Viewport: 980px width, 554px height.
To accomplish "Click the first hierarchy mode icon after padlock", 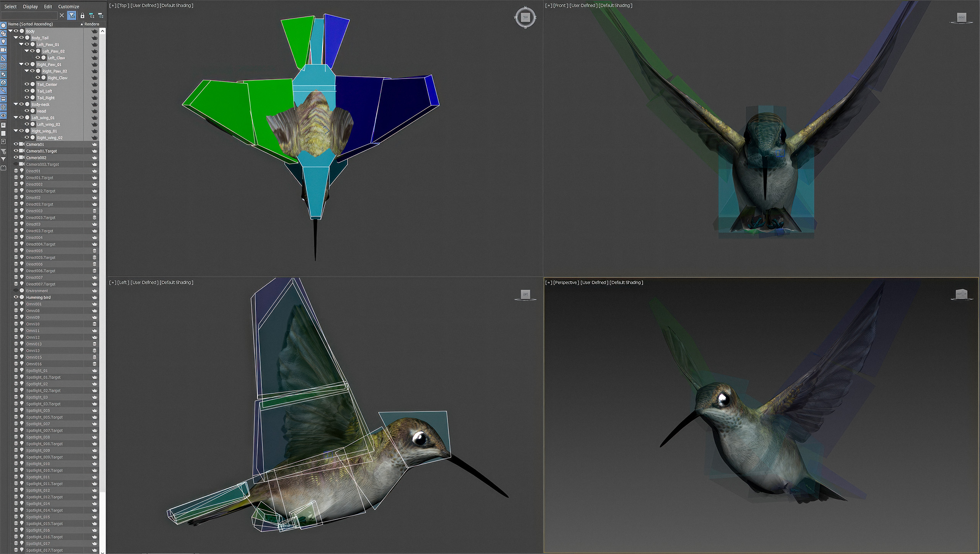I will 92,16.
